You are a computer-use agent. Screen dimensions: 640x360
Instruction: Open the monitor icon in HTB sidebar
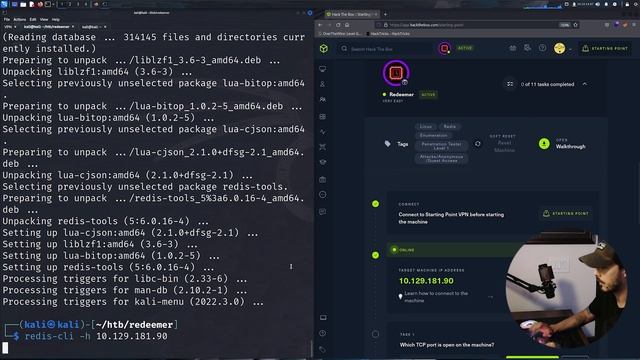(322, 69)
